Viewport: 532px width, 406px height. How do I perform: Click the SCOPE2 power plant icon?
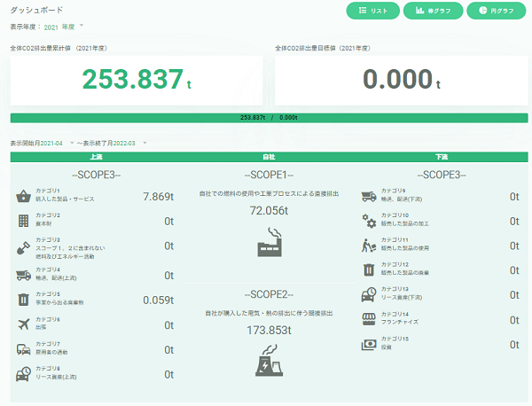(269, 360)
